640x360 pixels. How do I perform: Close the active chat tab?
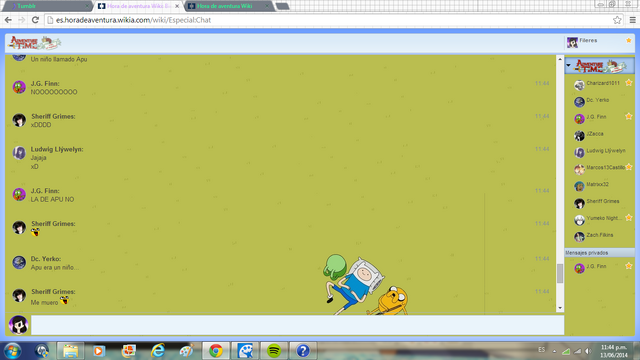pyautogui.click(x=177, y=6)
